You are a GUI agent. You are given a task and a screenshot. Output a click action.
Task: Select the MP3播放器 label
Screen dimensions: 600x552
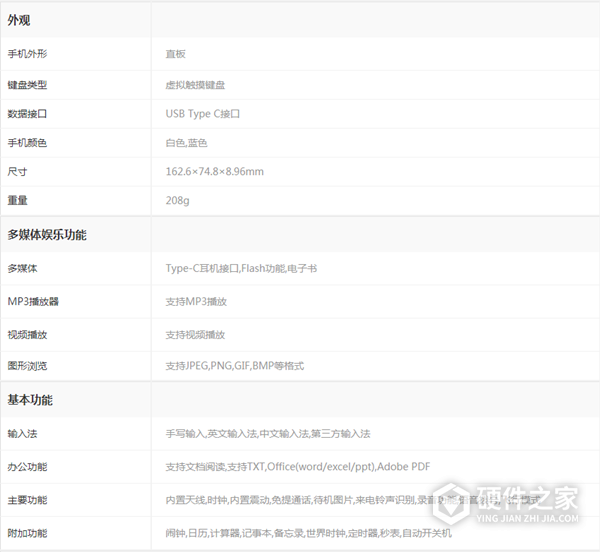tap(33, 301)
